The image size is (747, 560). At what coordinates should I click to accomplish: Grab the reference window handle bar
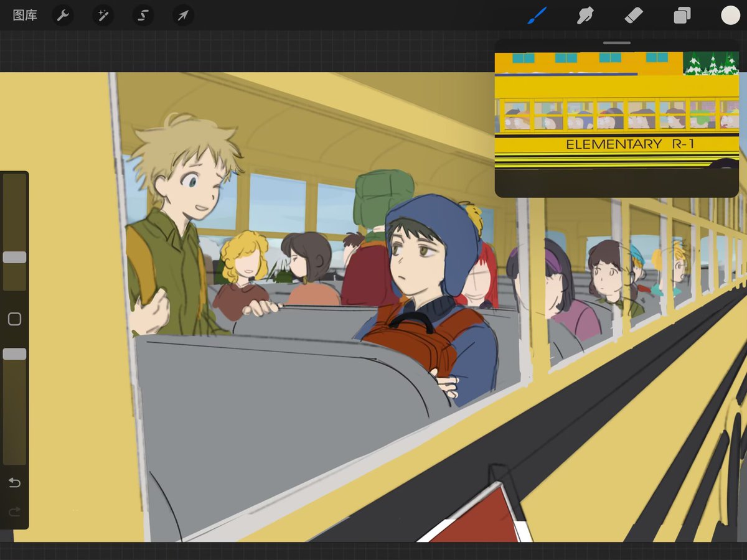click(617, 43)
